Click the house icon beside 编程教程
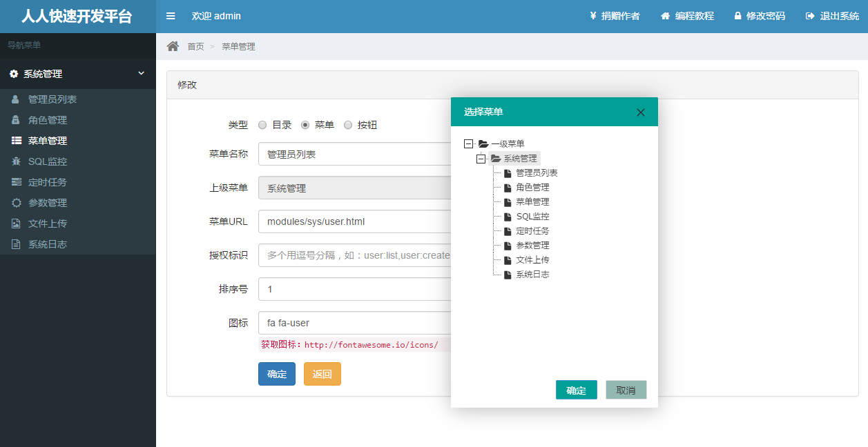 [x=665, y=16]
